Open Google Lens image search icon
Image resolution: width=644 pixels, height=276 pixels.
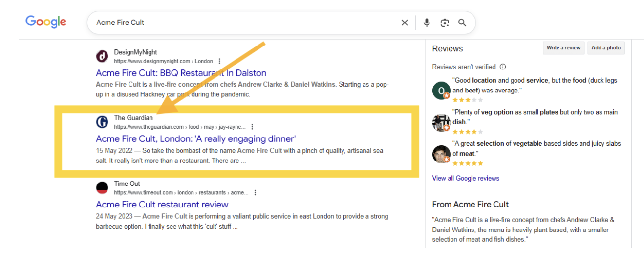click(x=444, y=23)
